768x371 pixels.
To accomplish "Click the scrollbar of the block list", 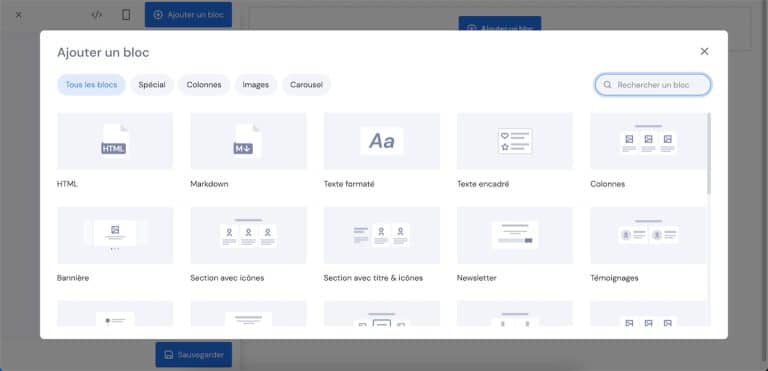I will click(708, 153).
